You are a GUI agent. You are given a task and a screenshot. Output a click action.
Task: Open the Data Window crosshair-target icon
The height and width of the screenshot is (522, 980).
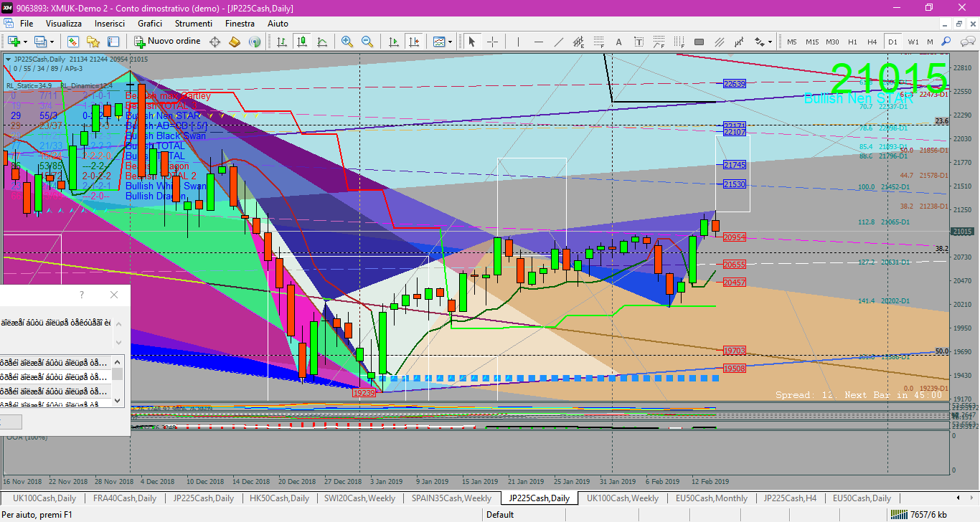point(214,42)
